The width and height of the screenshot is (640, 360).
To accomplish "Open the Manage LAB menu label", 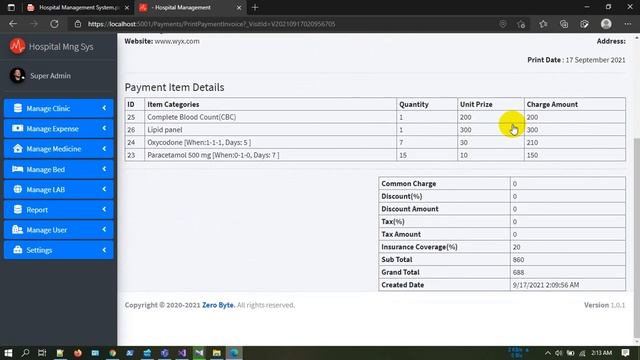I will pyautogui.click(x=45, y=189).
